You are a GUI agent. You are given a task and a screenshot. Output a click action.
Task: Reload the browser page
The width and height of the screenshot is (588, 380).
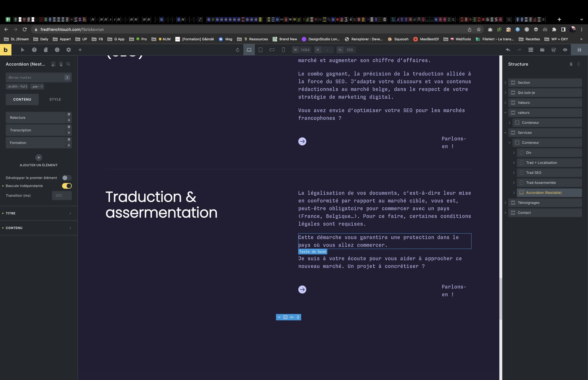[x=25, y=29]
